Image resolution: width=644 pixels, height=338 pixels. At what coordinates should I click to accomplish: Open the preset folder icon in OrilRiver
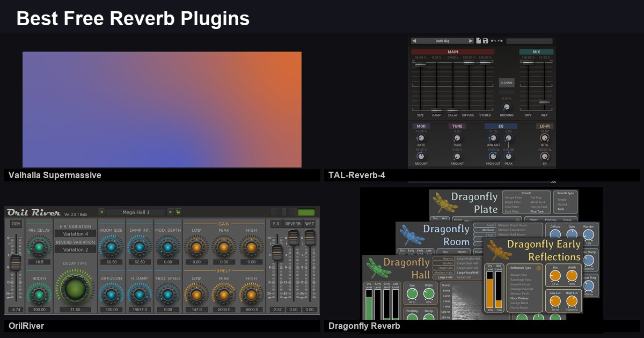click(x=178, y=212)
